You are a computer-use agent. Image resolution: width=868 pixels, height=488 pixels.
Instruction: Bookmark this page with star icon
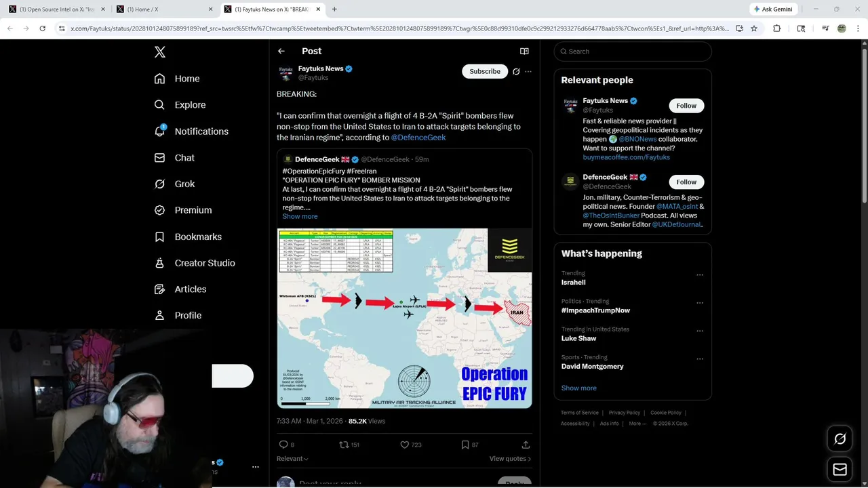click(754, 28)
